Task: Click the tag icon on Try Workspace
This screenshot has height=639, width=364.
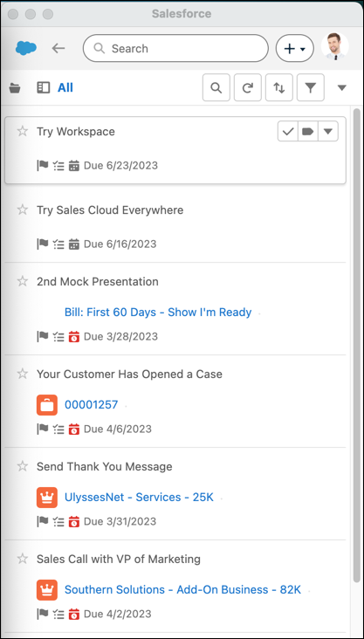Action: (308, 131)
